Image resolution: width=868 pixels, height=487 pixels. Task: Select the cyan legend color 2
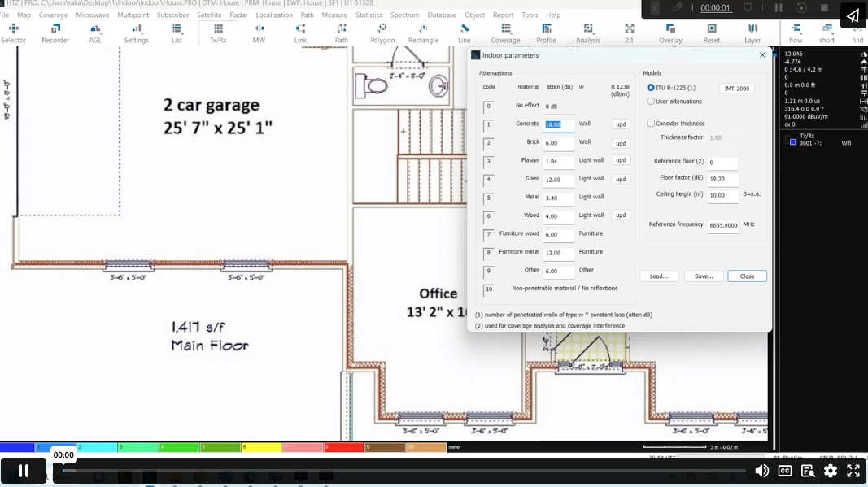click(x=97, y=447)
